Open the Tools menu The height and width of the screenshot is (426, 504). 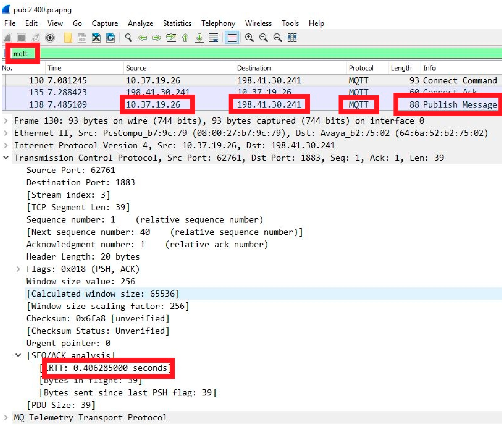click(290, 23)
